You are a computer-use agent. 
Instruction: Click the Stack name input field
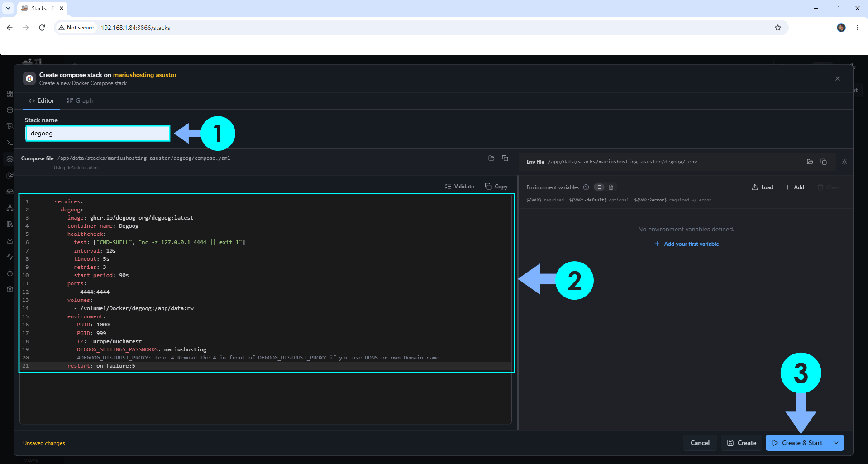pos(98,134)
